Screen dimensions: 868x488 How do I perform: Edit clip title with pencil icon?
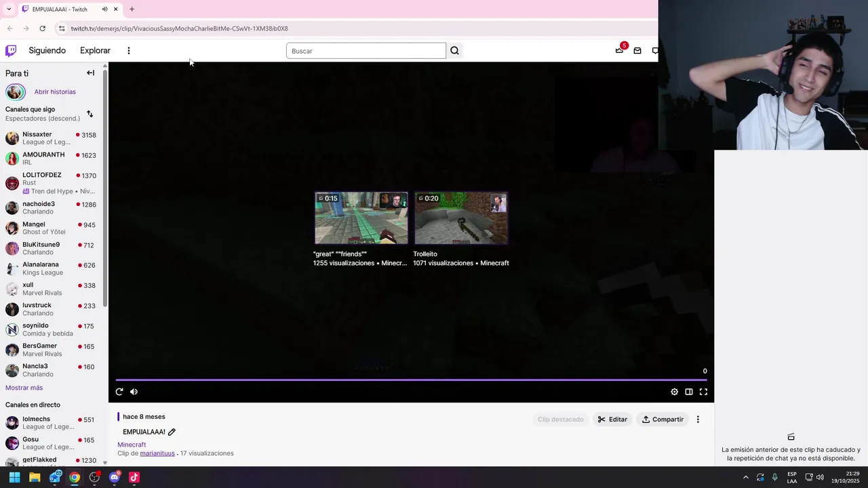pos(172,432)
